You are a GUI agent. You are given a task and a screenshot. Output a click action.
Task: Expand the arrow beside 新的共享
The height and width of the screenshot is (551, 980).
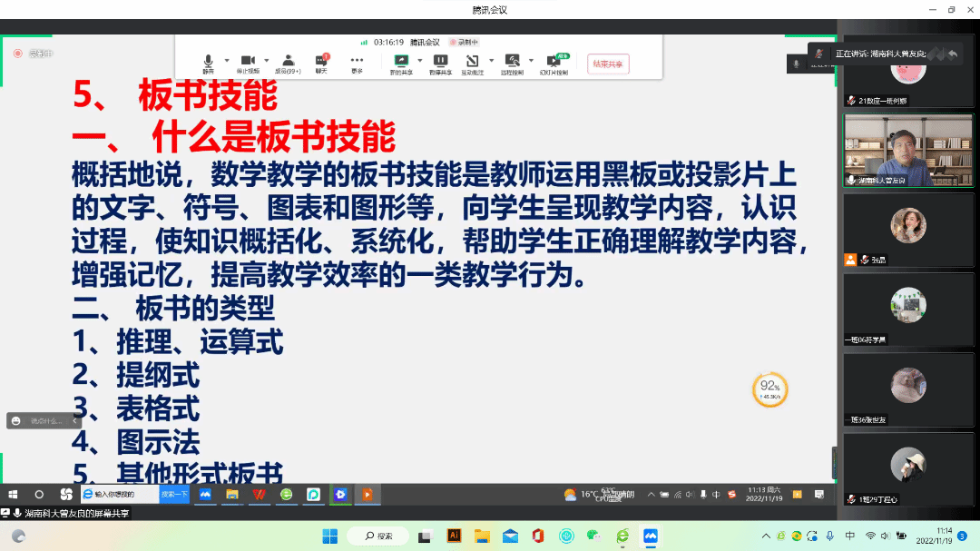coord(419,61)
